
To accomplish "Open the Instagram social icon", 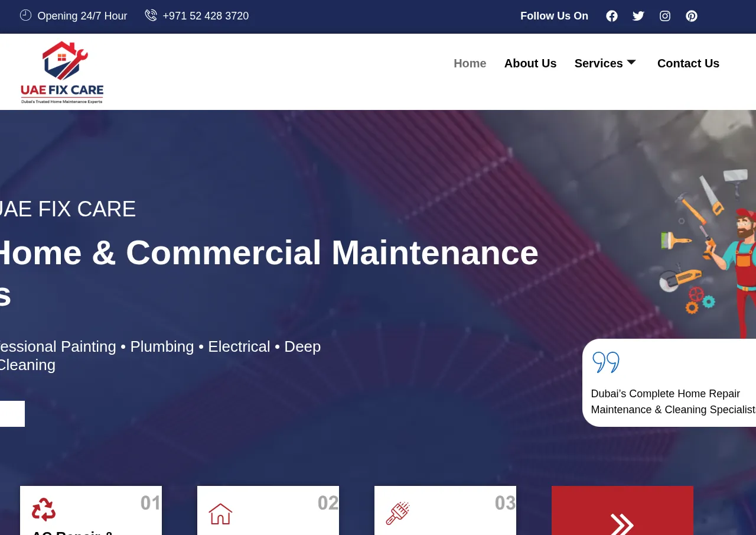I will coord(665,16).
